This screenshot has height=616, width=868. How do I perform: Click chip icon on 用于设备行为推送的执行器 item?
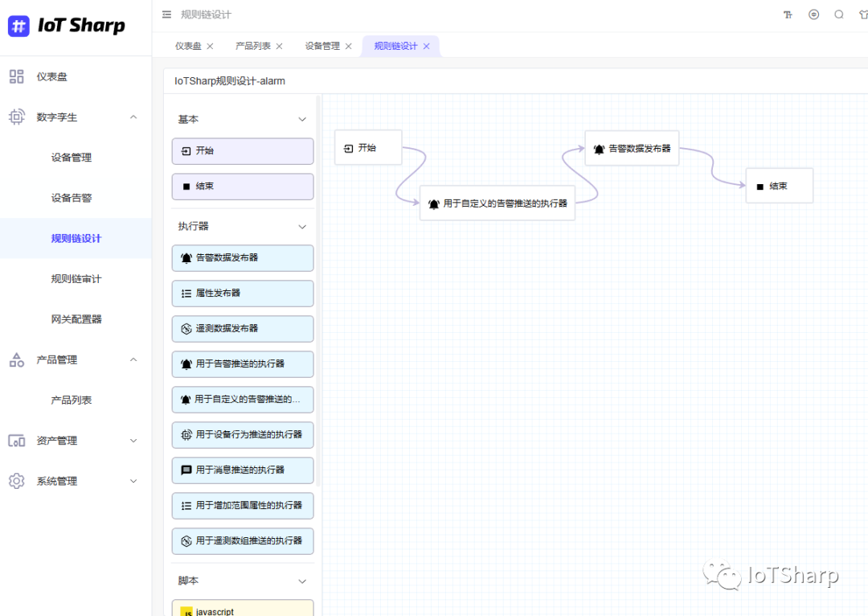pos(186,435)
